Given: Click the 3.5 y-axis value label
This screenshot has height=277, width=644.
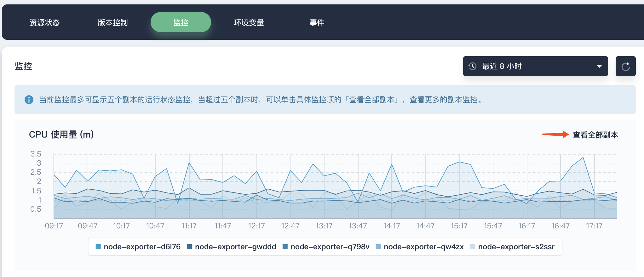Looking at the screenshot, I should tap(36, 154).
